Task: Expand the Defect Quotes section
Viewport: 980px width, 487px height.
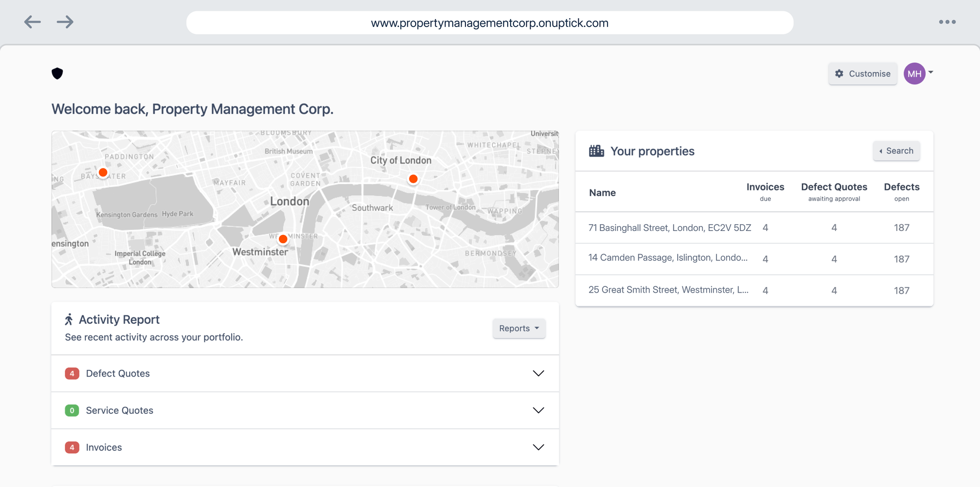Action: tap(538, 373)
